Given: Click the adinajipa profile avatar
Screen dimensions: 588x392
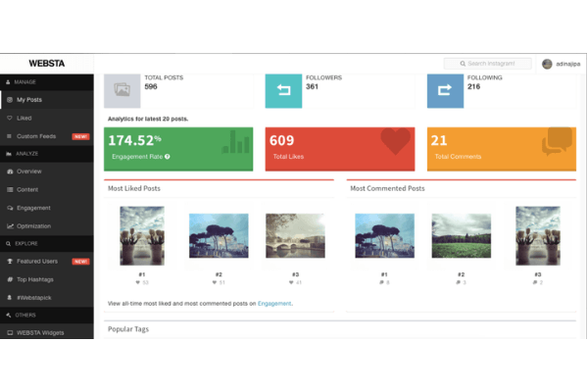Looking at the screenshot, I should tap(547, 64).
